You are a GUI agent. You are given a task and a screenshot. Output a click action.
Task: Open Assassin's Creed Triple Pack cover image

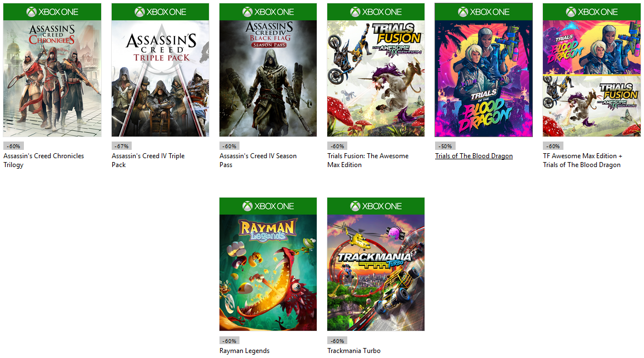click(x=160, y=78)
